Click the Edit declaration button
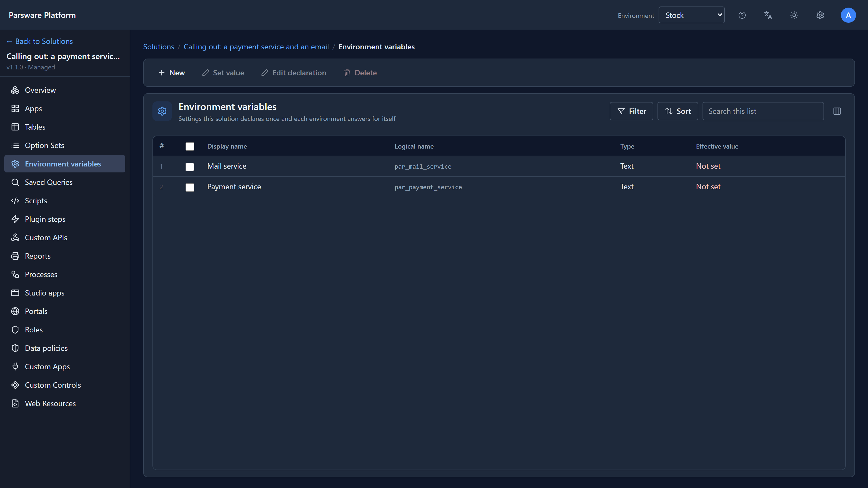 (x=294, y=73)
